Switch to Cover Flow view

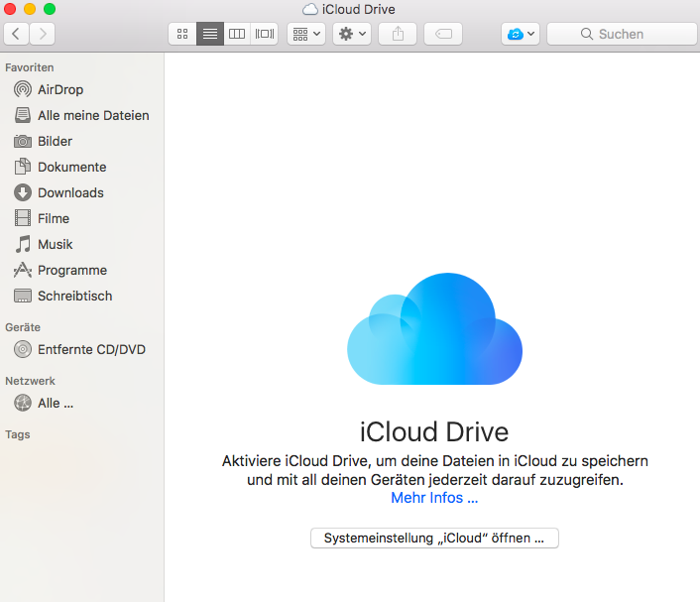tap(264, 34)
